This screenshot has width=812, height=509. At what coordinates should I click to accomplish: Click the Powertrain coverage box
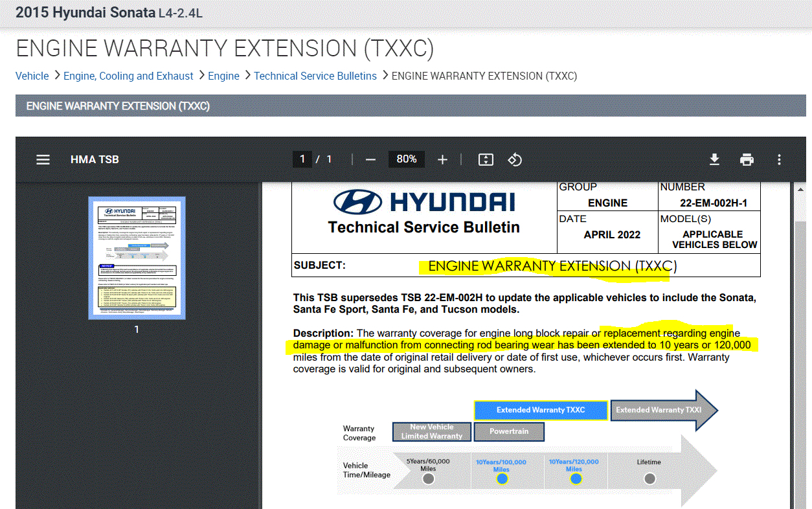[x=509, y=431]
